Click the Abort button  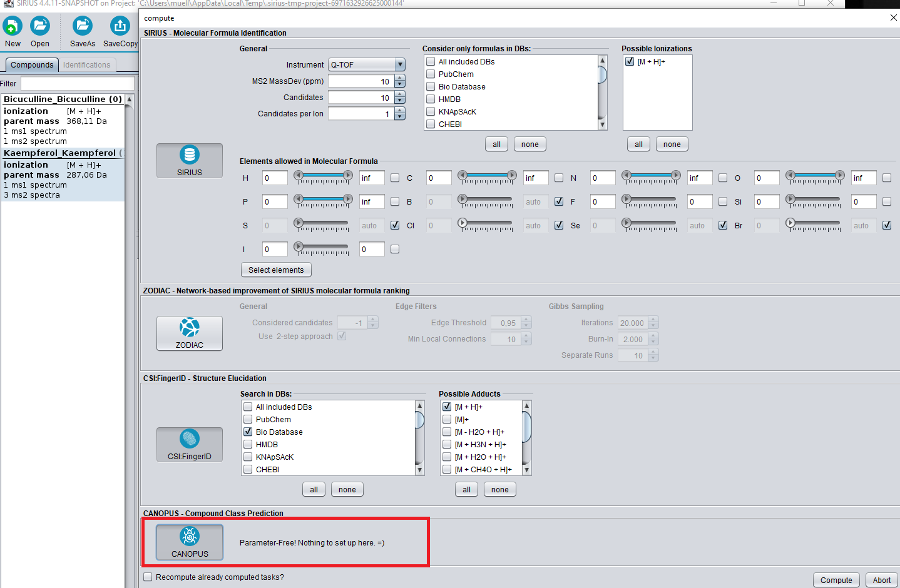tap(882, 580)
